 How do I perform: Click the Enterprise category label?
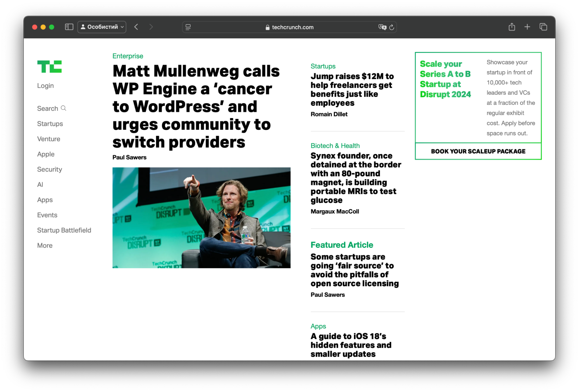128,56
